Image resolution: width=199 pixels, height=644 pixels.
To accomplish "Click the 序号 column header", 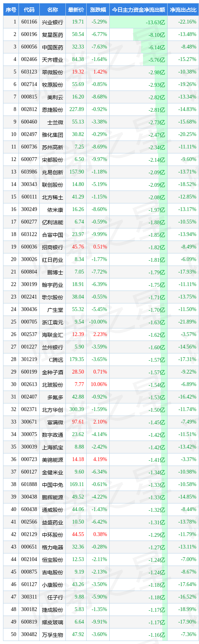I will point(11,10).
